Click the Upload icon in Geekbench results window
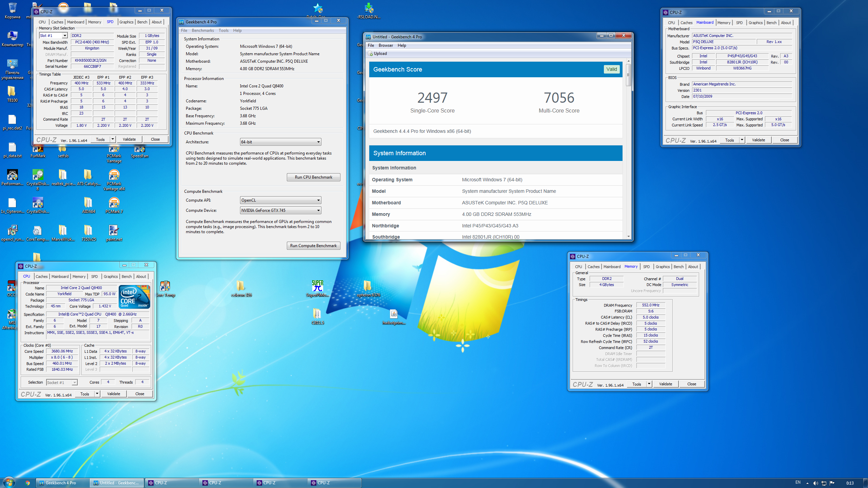 click(x=371, y=54)
